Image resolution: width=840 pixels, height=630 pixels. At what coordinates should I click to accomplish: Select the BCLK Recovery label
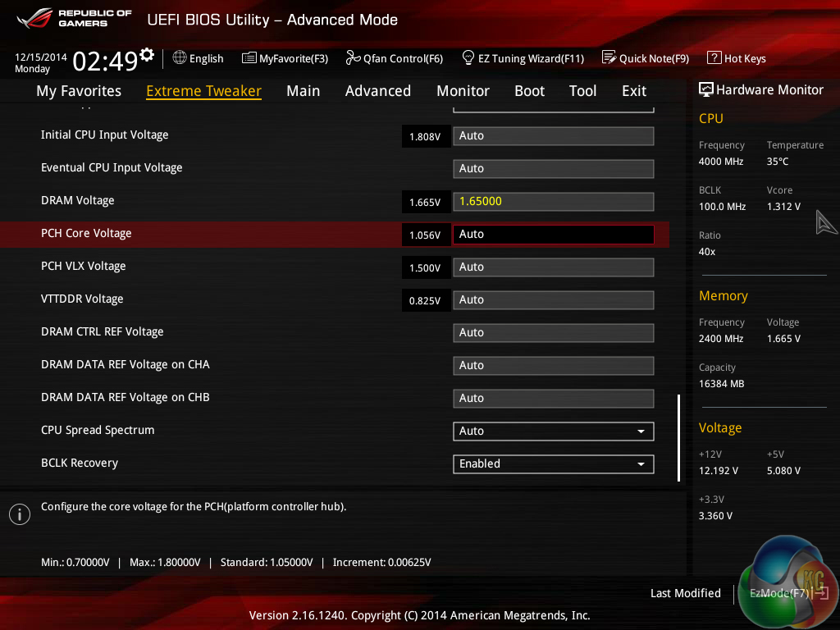point(80,463)
